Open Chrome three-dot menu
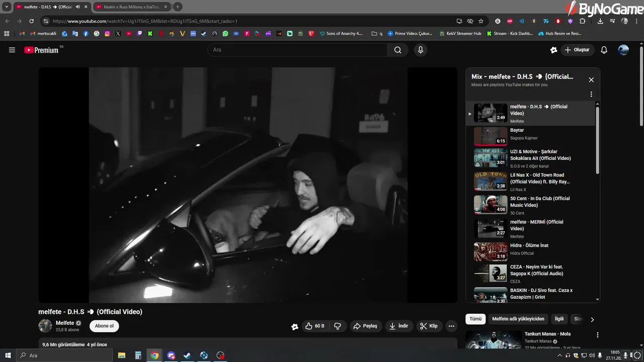644x362 pixels. coord(637,21)
